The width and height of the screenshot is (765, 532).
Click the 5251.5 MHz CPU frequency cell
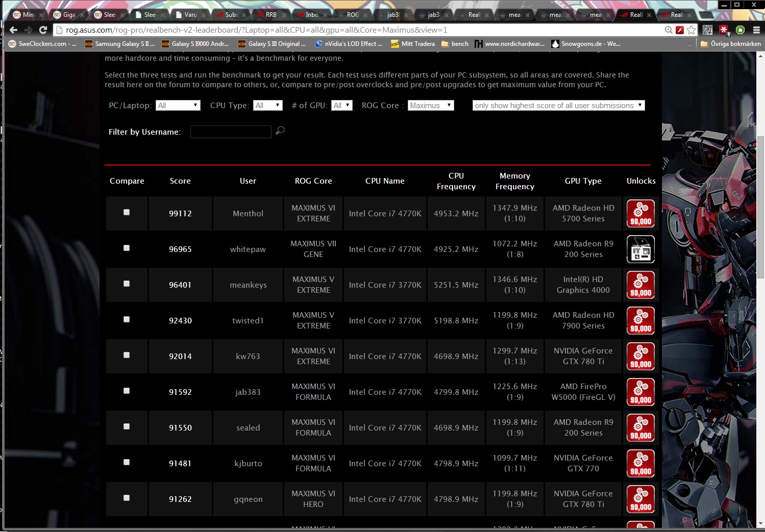456,285
